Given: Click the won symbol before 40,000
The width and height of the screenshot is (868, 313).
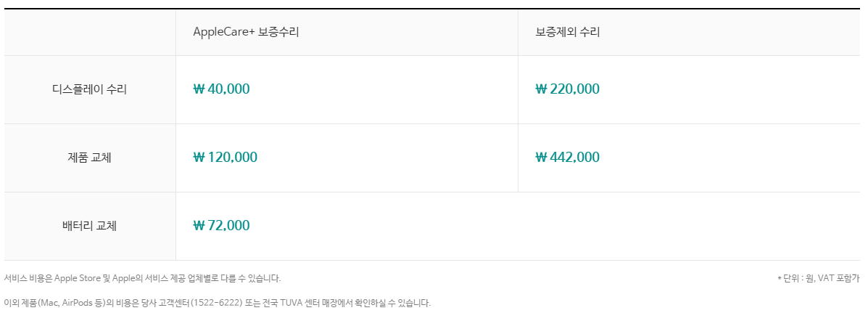Looking at the screenshot, I should tap(199, 89).
